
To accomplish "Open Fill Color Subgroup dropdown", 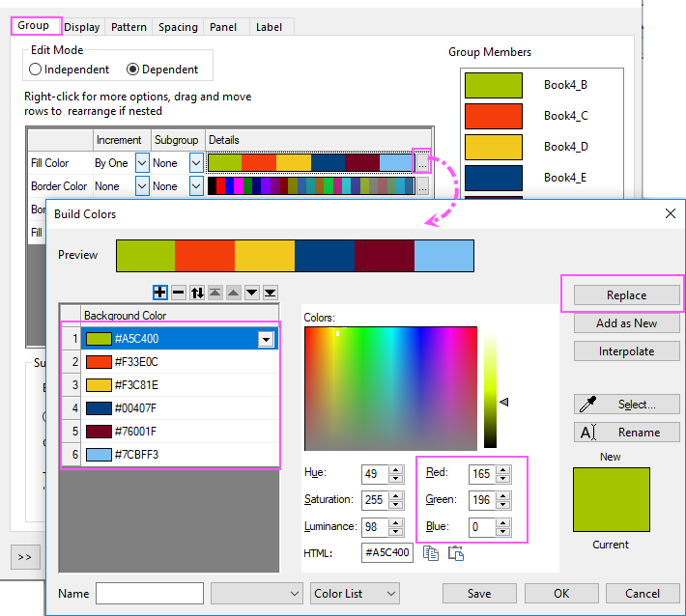I will point(196,163).
